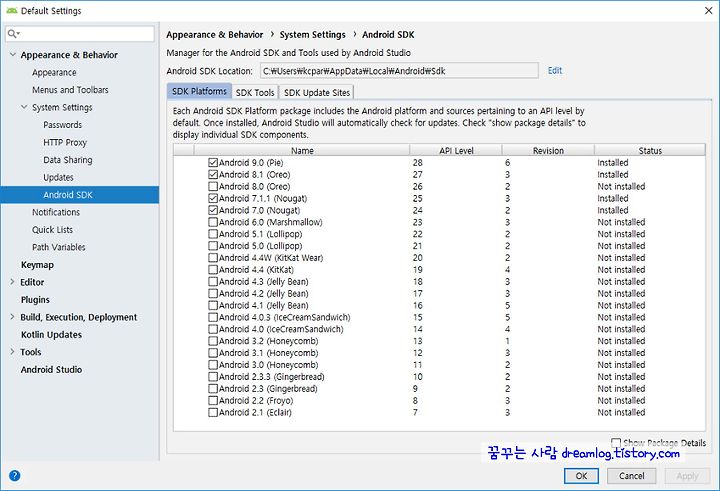Screen dimensions: 720x491
Task: Select Android Studio settings item
Action: (x=51, y=370)
